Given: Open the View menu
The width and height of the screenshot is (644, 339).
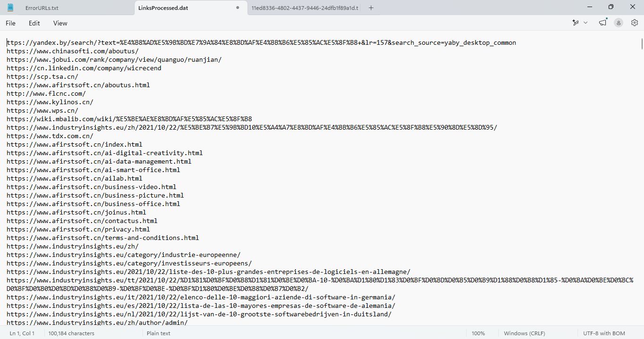Looking at the screenshot, I should [x=60, y=23].
